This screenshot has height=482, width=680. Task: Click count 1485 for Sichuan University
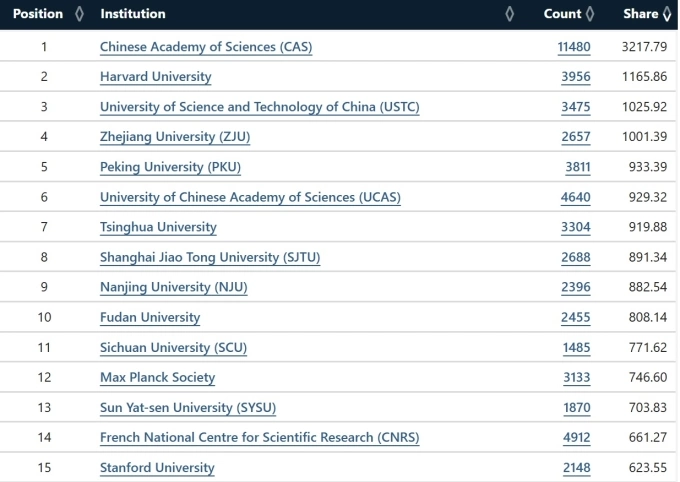(x=577, y=348)
